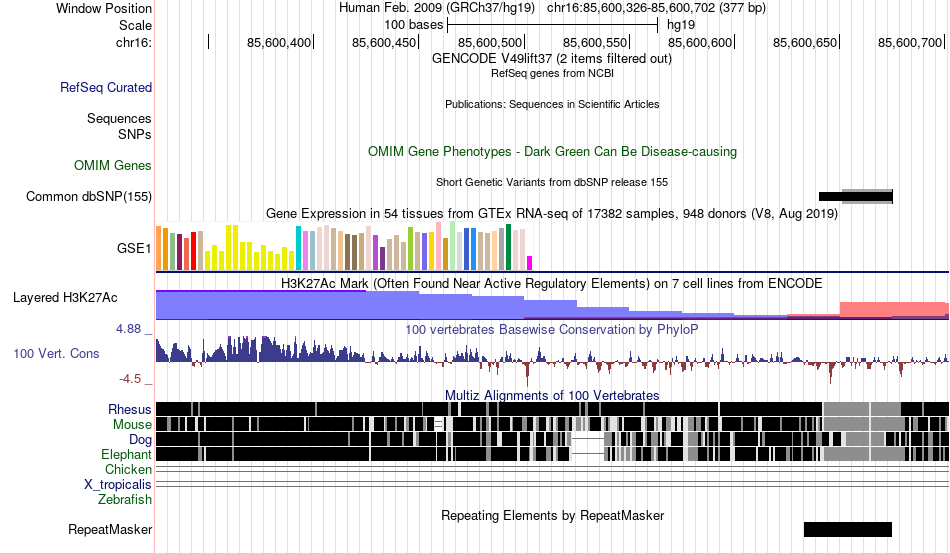Click the Window Position label
Viewport: 950px width, 553px height.
click(x=104, y=8)
